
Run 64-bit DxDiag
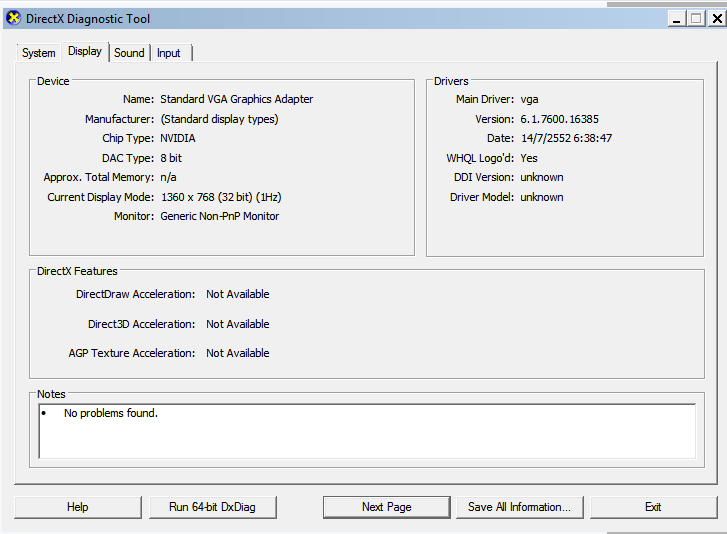tap(212, 507)
